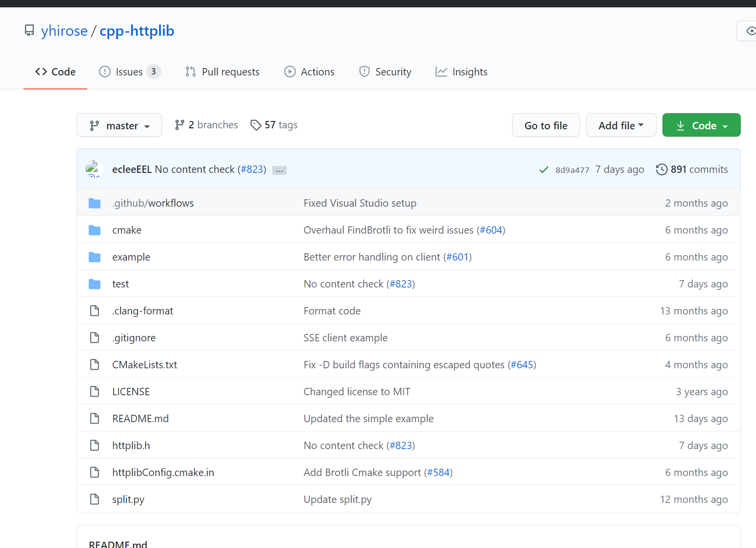Click the folder icon for cmake
This screenshot has width=756, height=548.
coord(95,230)
